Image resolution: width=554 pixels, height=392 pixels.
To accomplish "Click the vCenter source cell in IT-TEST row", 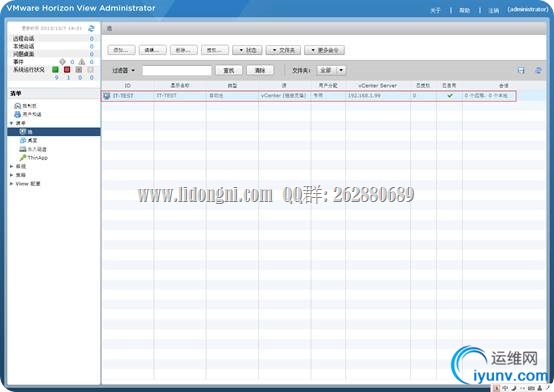I will [283, 96].
